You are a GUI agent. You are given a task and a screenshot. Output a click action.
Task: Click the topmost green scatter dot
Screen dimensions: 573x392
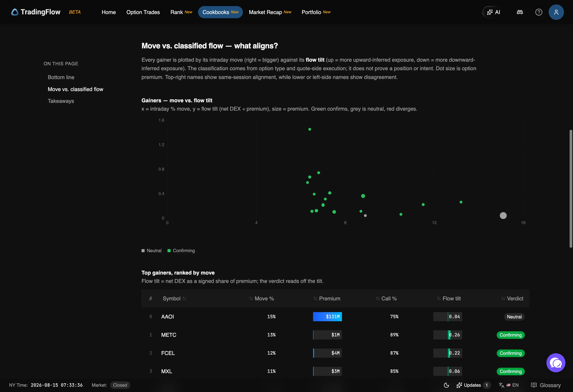point(310,129)
